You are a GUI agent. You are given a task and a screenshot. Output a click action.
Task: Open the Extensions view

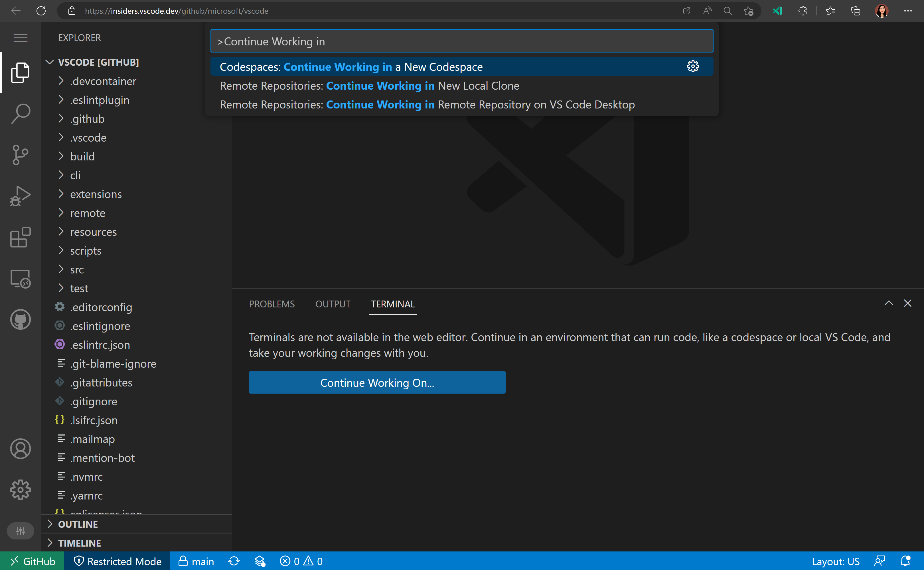(x=20, y=237)
